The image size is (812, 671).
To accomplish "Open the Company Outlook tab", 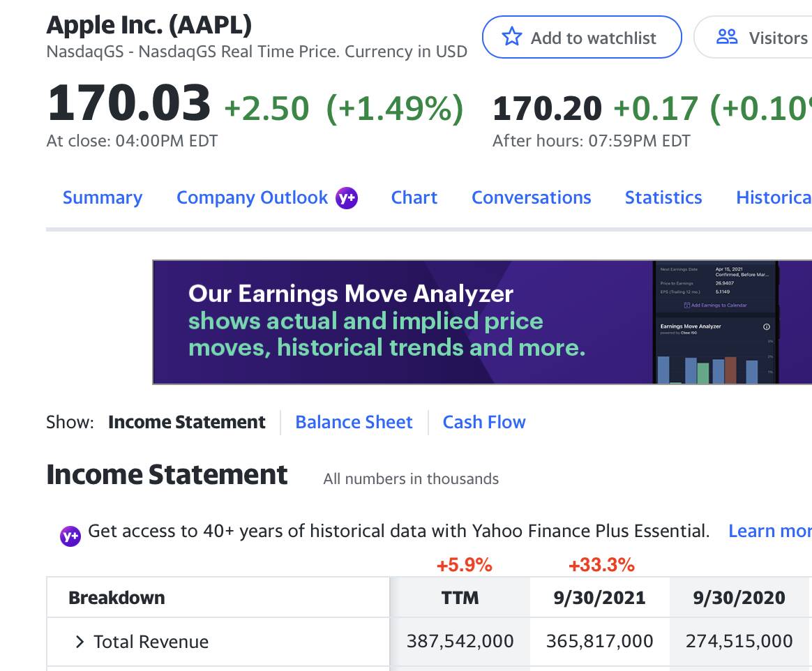I will [252, 198].
